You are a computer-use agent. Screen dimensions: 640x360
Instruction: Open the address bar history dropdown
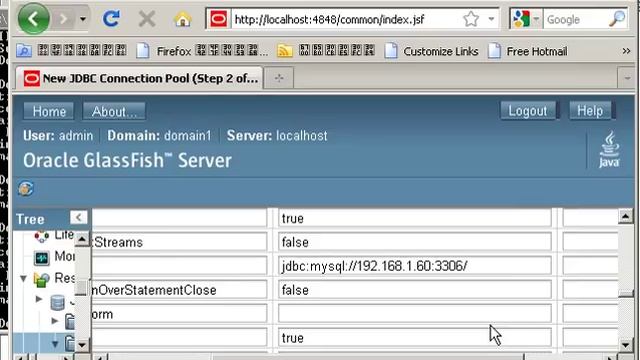(x=491, y=19)
